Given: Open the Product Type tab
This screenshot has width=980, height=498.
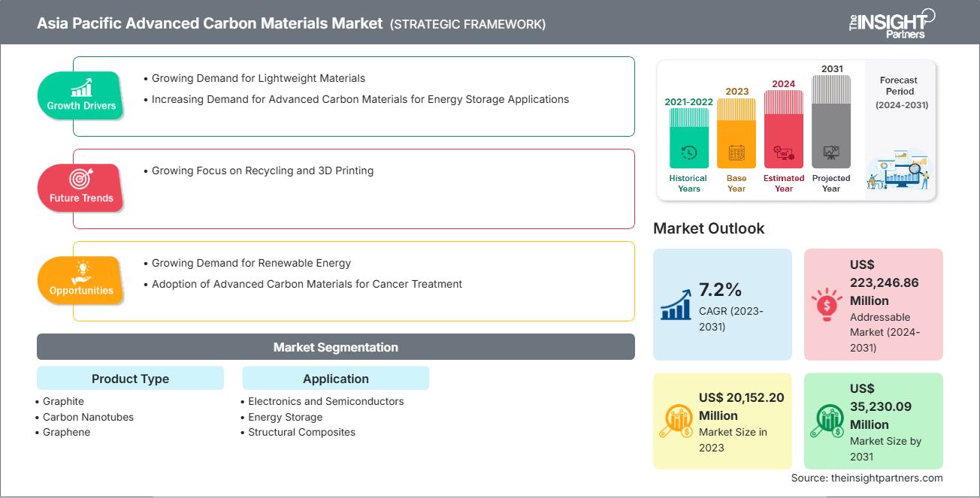Looking at the screenshot, I should (129, 378).
